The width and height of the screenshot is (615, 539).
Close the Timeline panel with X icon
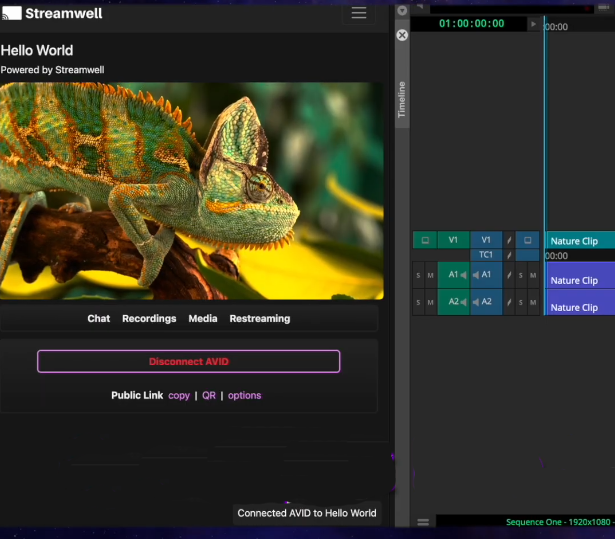tap(402, 35)
